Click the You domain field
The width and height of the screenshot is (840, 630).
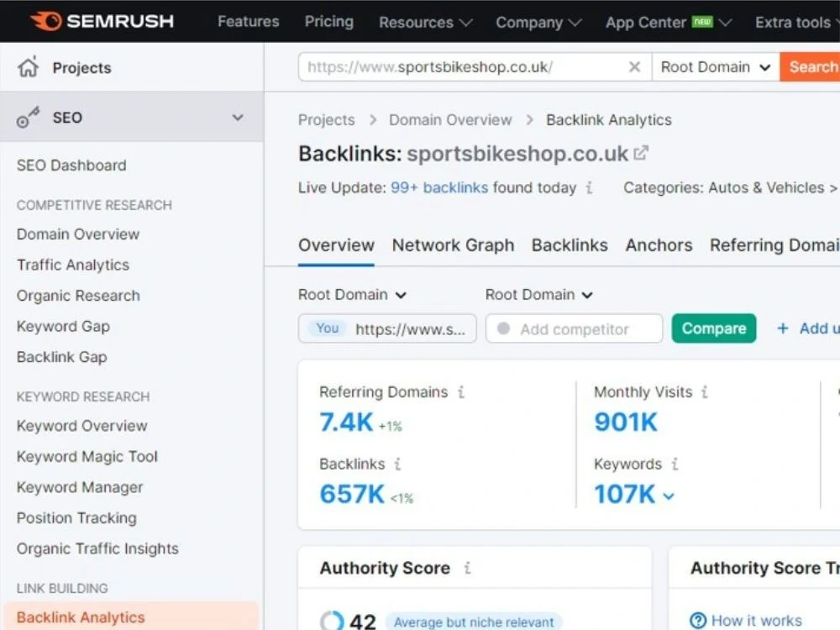pyautogui.click(x=387, y=328)
